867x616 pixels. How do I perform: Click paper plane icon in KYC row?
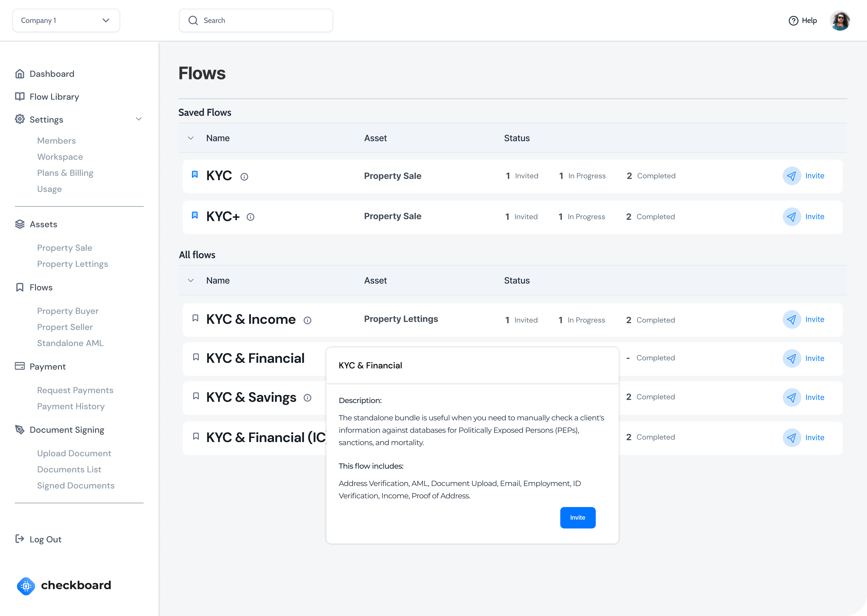[792, 176]
